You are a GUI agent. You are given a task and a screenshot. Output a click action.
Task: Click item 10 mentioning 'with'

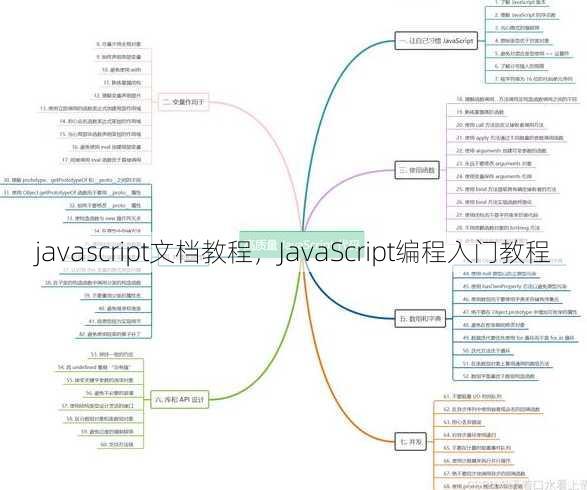tap(122, 70)
